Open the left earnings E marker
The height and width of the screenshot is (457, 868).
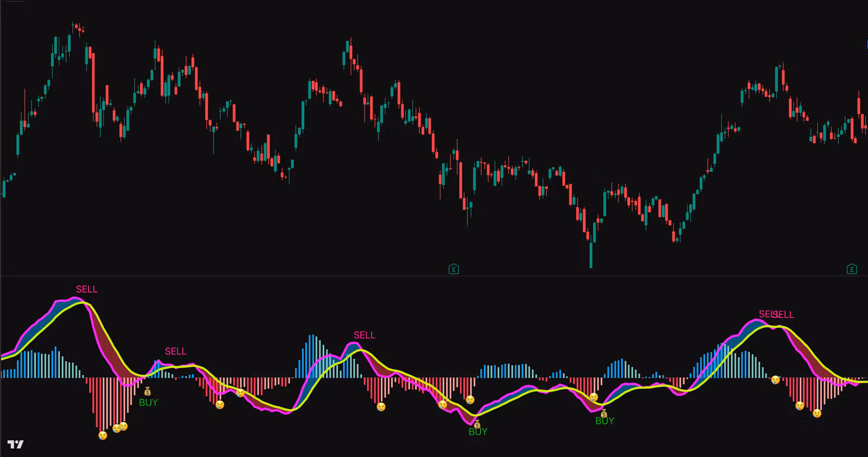(x=454, y=269)
